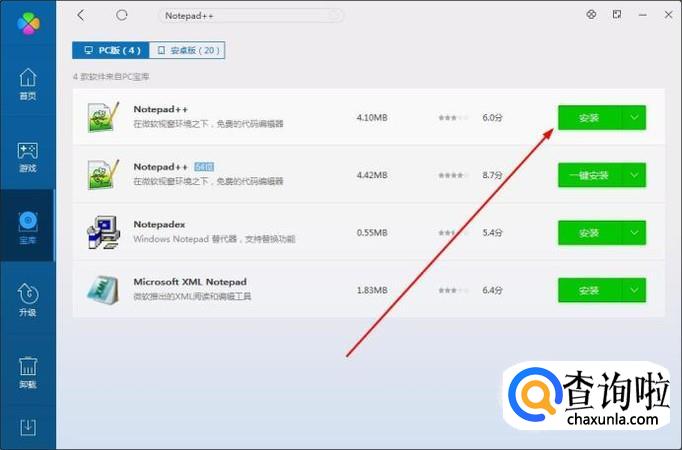
Task: Install Microsoft XML Notepad
Action: point(590,290)
